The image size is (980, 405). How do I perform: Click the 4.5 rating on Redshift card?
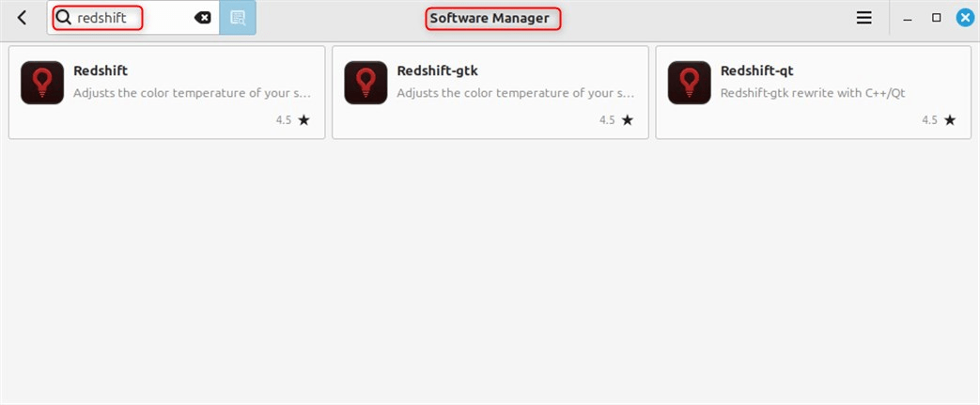[x=284, y=120]
